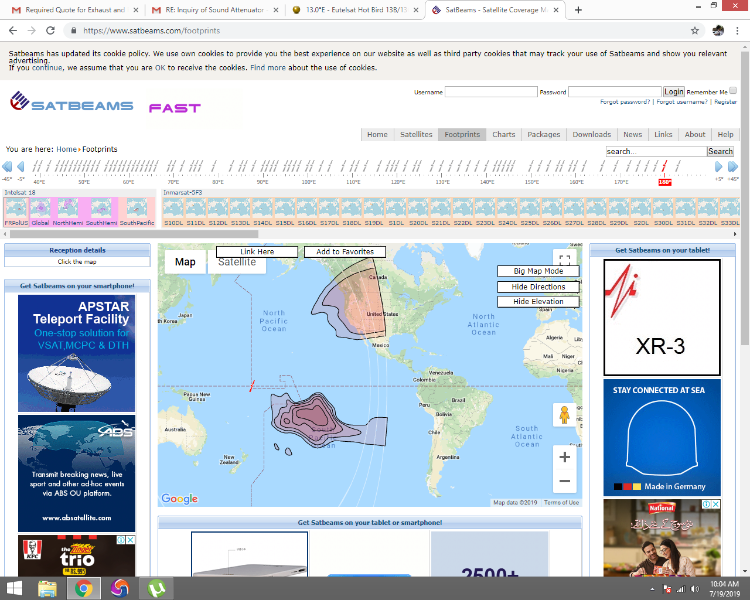Toggle fullscreen view on the map

(x=564, y=260)
